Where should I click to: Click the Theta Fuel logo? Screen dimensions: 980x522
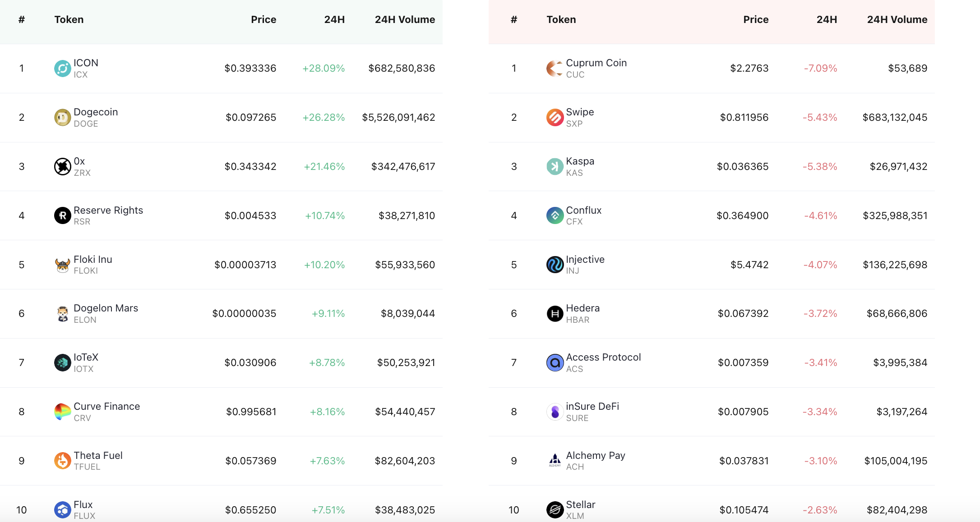point(62,461)
